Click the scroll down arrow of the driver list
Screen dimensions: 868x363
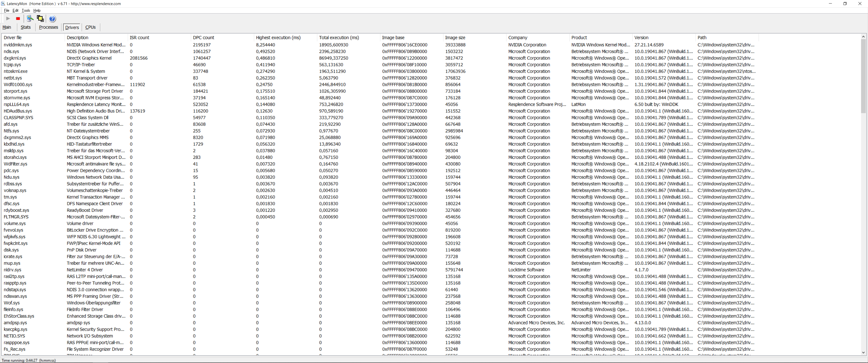click(x=863, y=353)
